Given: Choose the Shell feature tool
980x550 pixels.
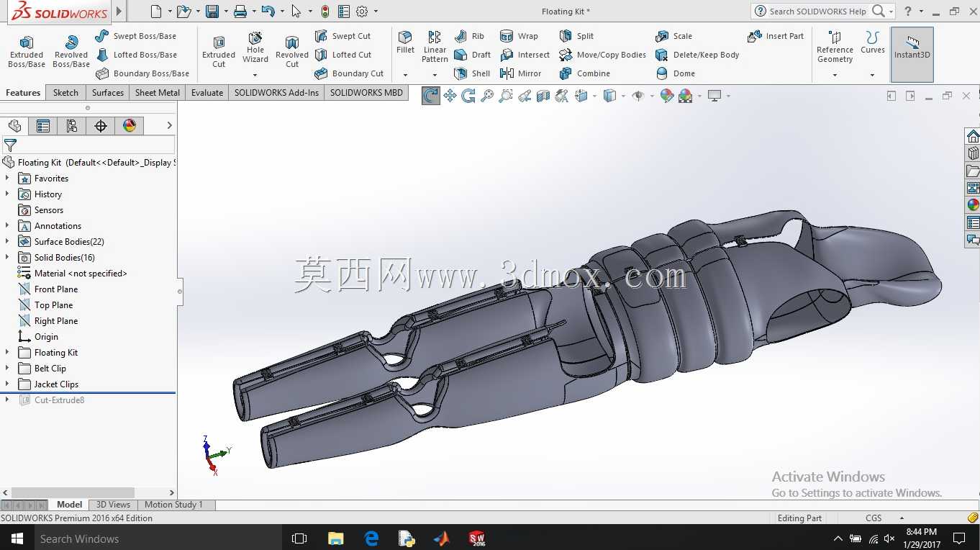Looking at the screenshot, I should coord(472,73).
